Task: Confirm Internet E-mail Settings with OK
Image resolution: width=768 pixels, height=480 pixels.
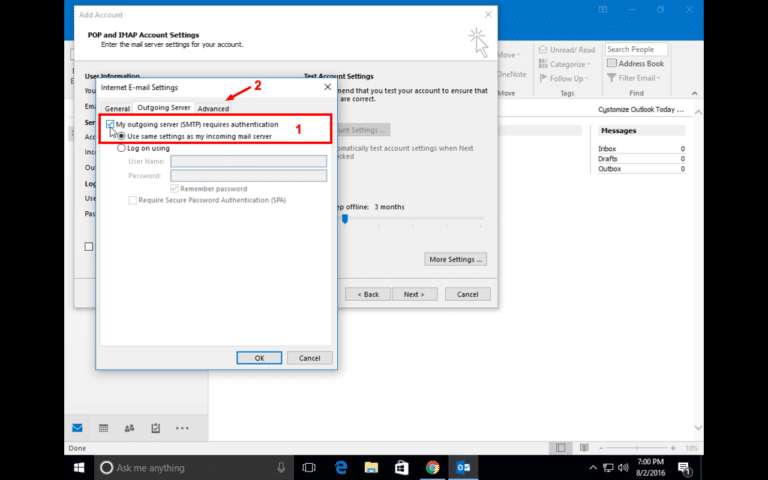Action: click(x=259, y=358)
